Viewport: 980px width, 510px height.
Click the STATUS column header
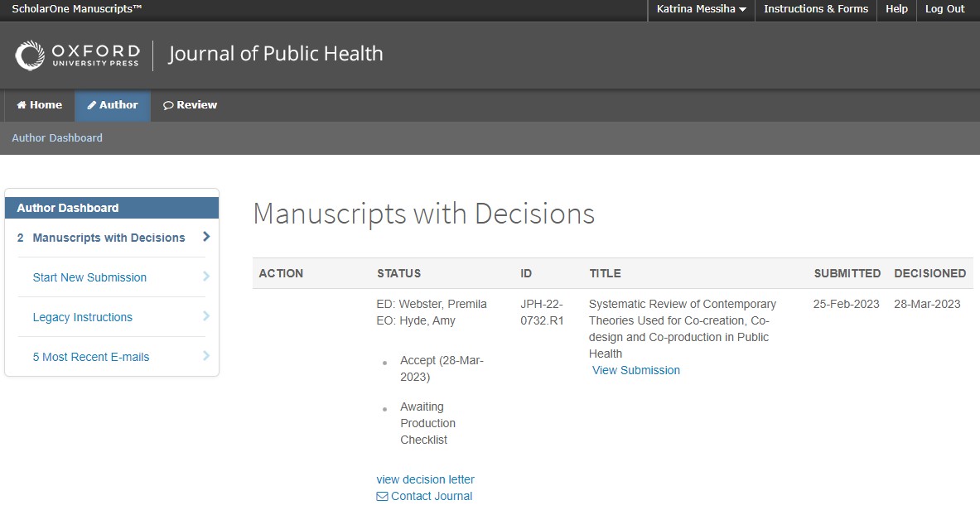tap(398, 273)
